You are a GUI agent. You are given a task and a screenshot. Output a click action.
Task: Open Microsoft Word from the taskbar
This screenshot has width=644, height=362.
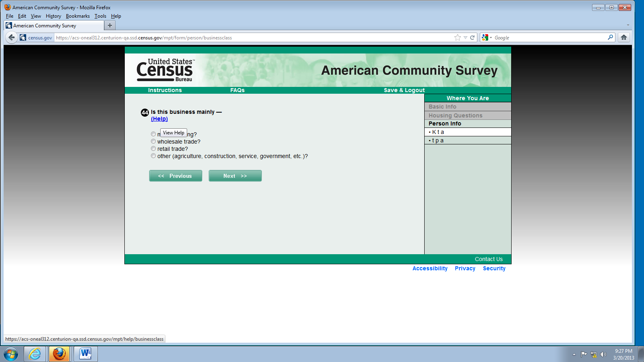coord(85,354)
